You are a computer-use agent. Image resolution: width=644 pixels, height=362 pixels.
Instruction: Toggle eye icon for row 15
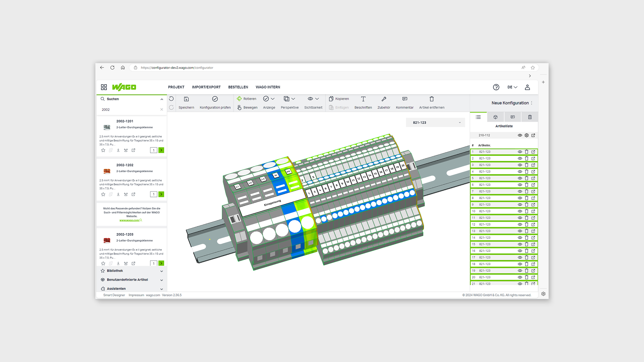pyautogui.click(x=520, y=244)
